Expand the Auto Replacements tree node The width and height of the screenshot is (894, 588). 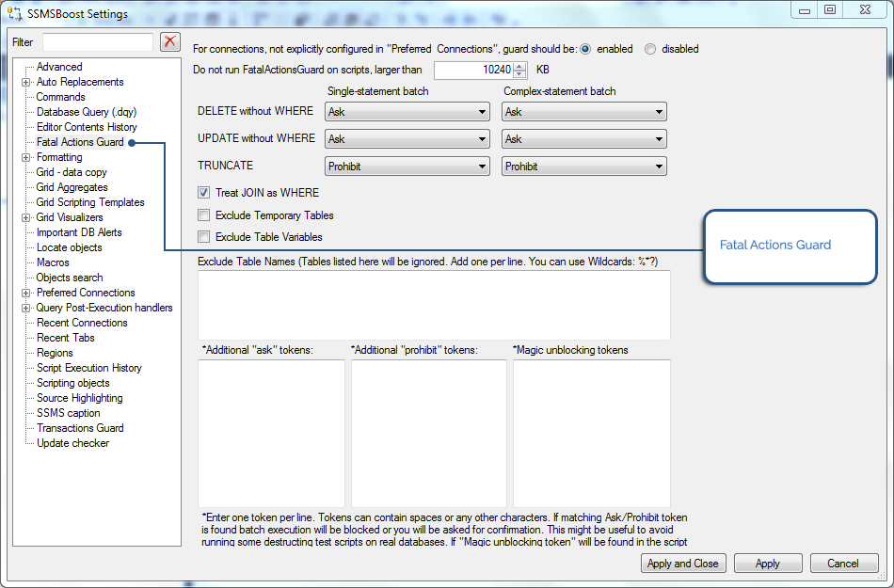coord(25,82)
